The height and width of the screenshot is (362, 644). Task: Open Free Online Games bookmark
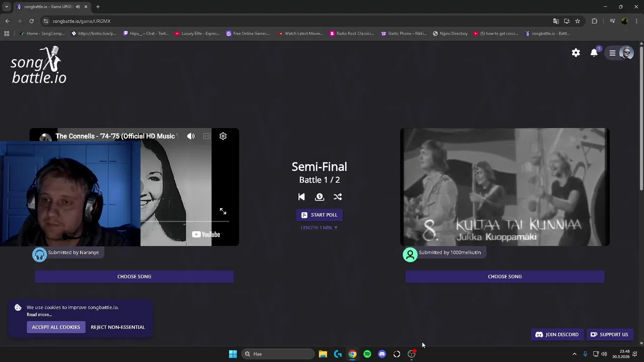[248, 34]
